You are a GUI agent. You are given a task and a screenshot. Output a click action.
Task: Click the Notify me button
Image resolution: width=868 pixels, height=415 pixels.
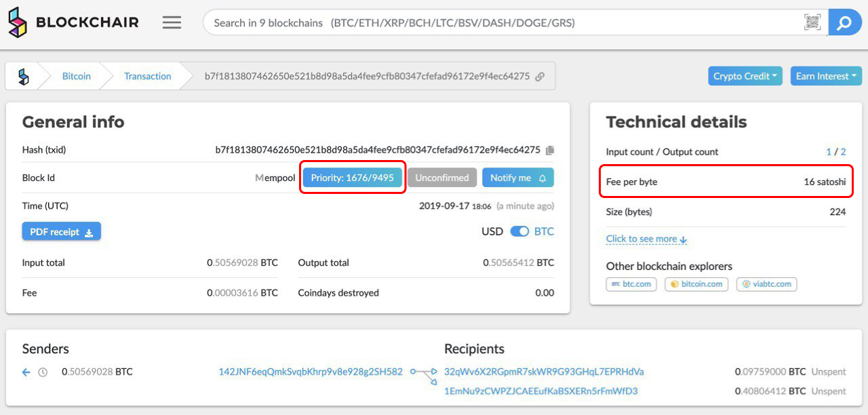pos(517,178)
